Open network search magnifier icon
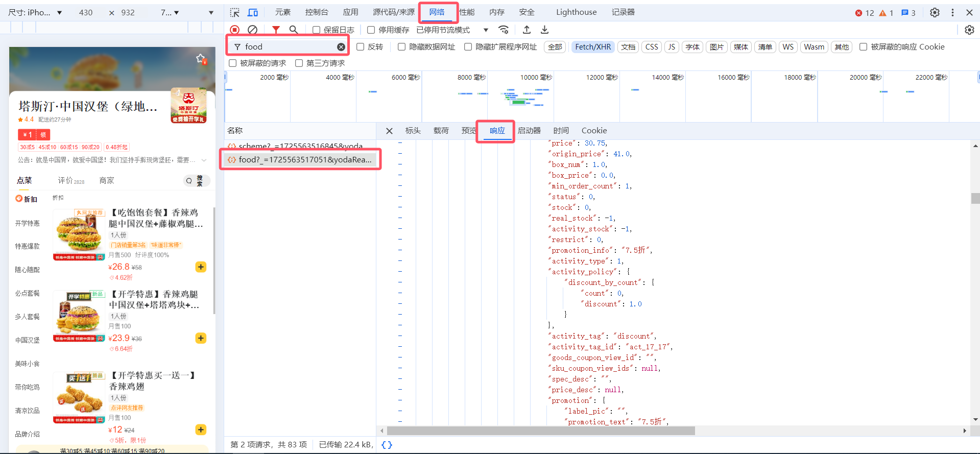 [x=294, y=30]
